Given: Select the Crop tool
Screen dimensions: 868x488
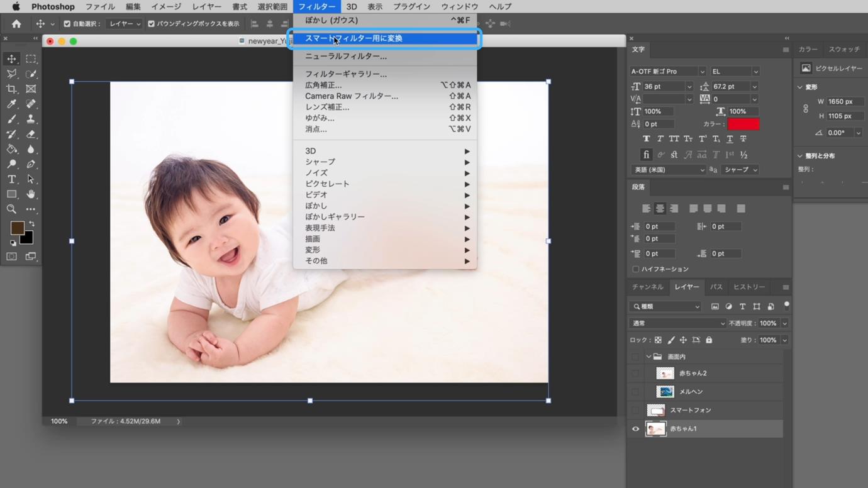Looking at the screenshot, I should pyautogui.click(x=11, y=89).
